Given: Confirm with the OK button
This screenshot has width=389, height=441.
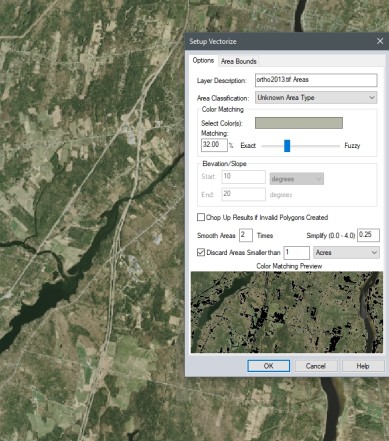Looking at the screenshot, I should (x=269, y=366).
